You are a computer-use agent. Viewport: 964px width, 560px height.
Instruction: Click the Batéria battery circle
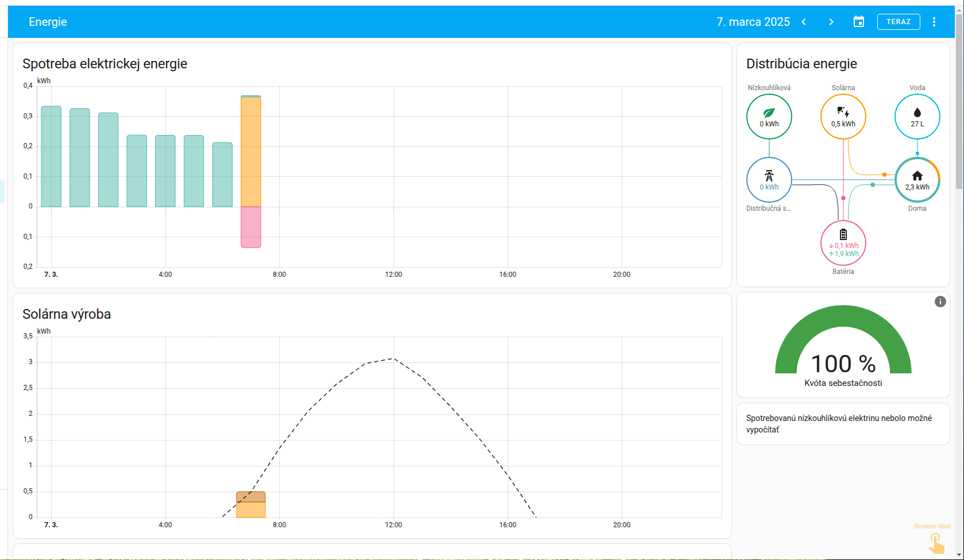click(x=843, y=243)
